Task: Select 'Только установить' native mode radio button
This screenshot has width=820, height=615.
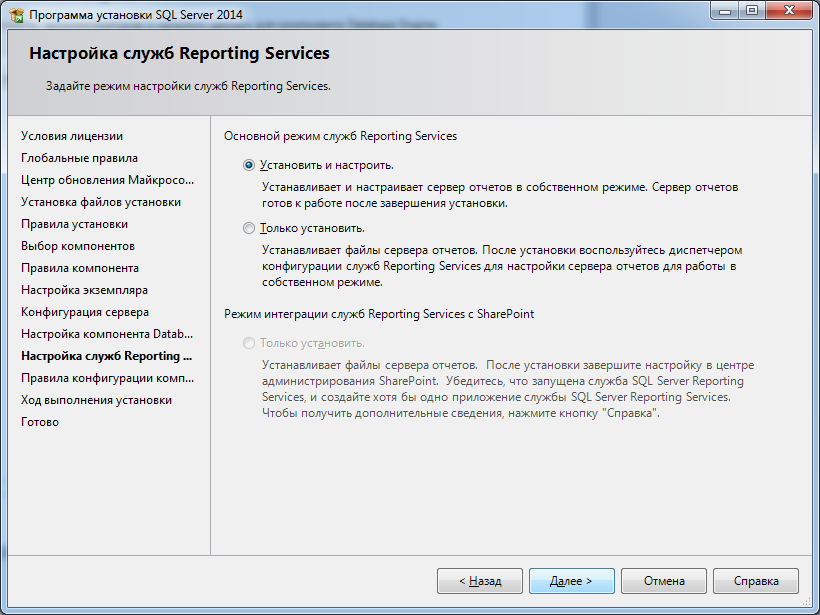Action: click(250, 228)
